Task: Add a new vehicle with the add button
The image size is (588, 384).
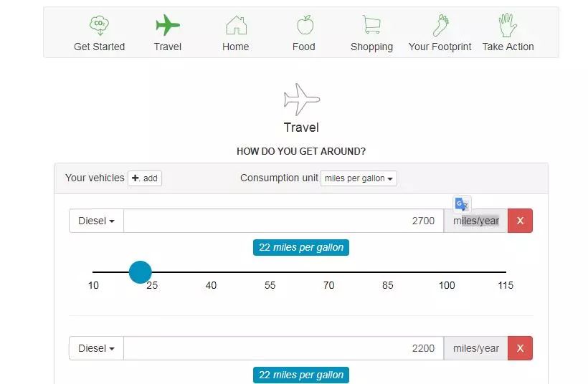Action: tap(145, 178)
